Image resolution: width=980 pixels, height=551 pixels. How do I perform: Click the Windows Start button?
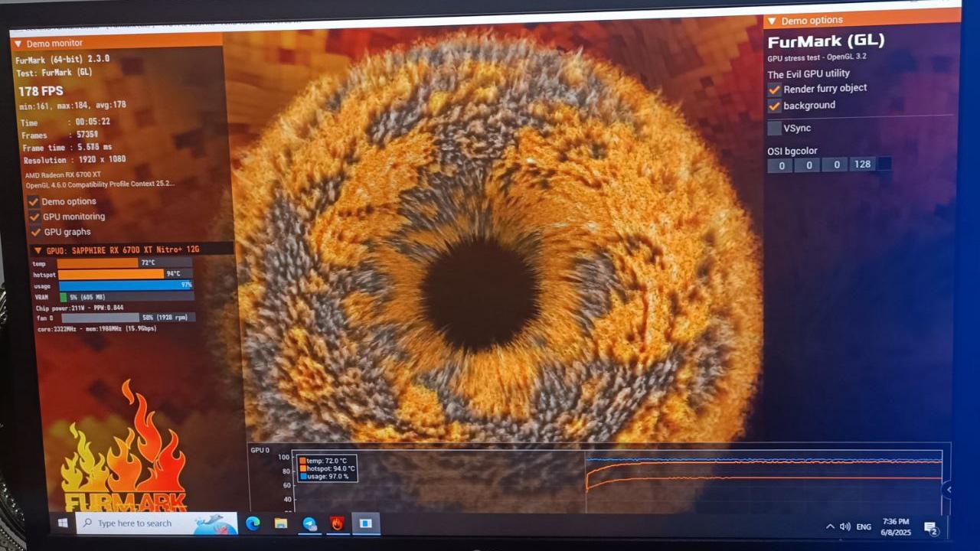[63, 523]
